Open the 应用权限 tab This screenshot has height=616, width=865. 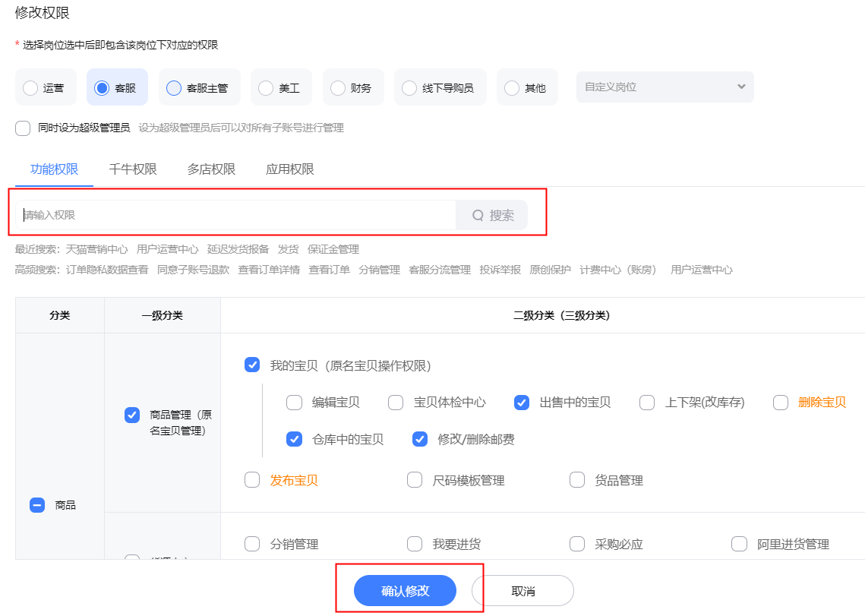click(x=289, y=169)
